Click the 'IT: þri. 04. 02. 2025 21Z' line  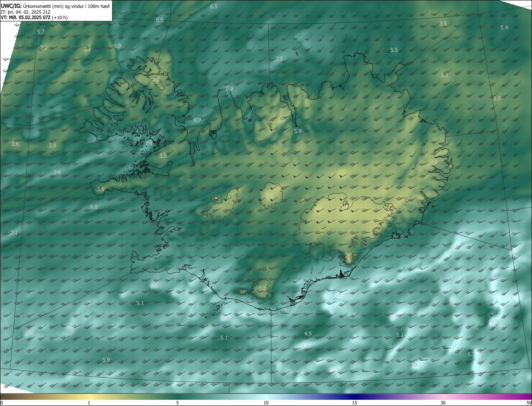coord(26,12)
